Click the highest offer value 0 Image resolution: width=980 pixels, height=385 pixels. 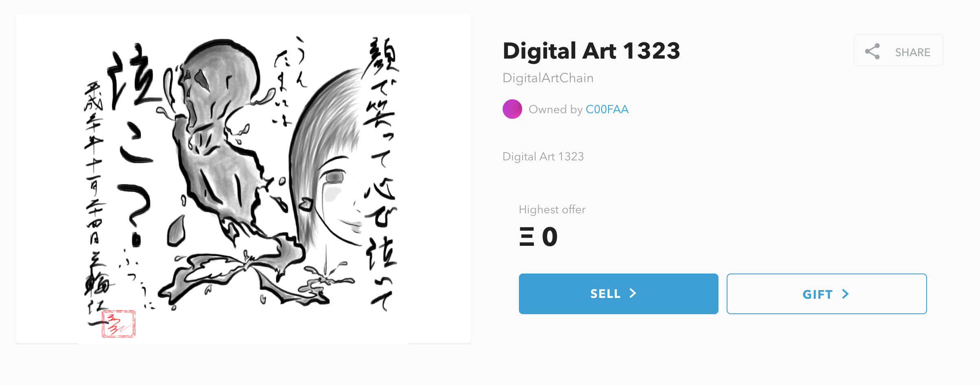coord(549,237)
